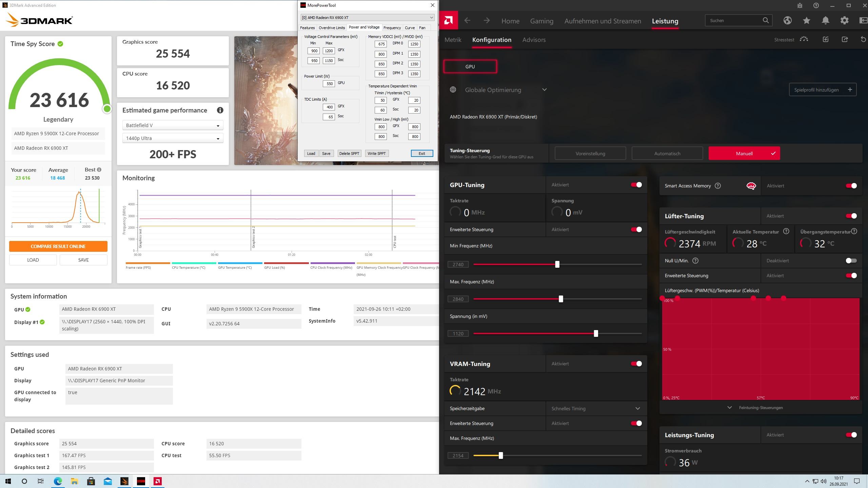Toggle VRAM-Tuning Aktiviert switch

pyautogui.click(x=636, y=364)
